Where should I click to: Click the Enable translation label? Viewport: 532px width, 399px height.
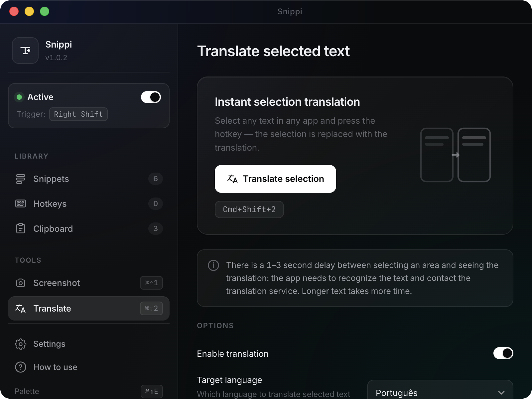(x=233, y=354)
